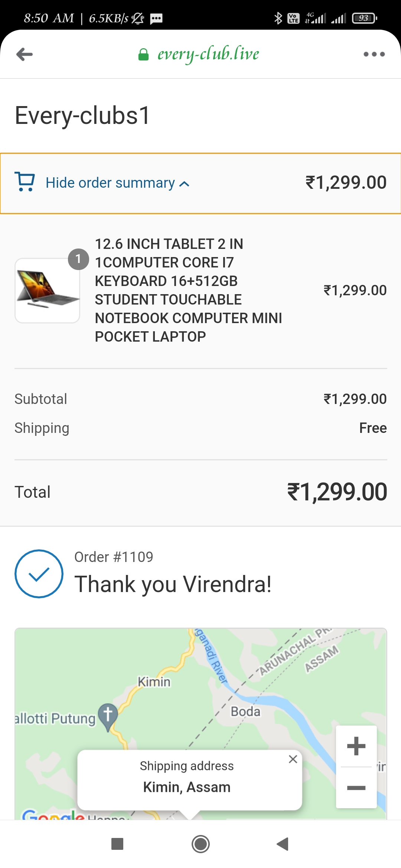
Task: Open the three-dot browser menu
Action: [374, 54]
